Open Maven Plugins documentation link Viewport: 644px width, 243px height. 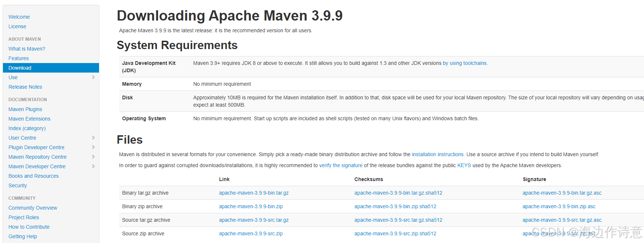(x=25, y=109)
